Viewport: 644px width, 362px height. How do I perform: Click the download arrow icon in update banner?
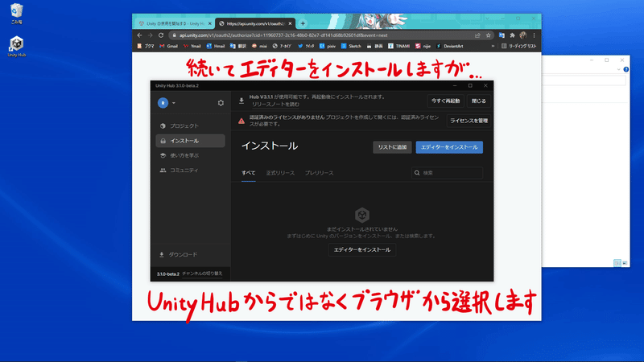coord(242,100)
